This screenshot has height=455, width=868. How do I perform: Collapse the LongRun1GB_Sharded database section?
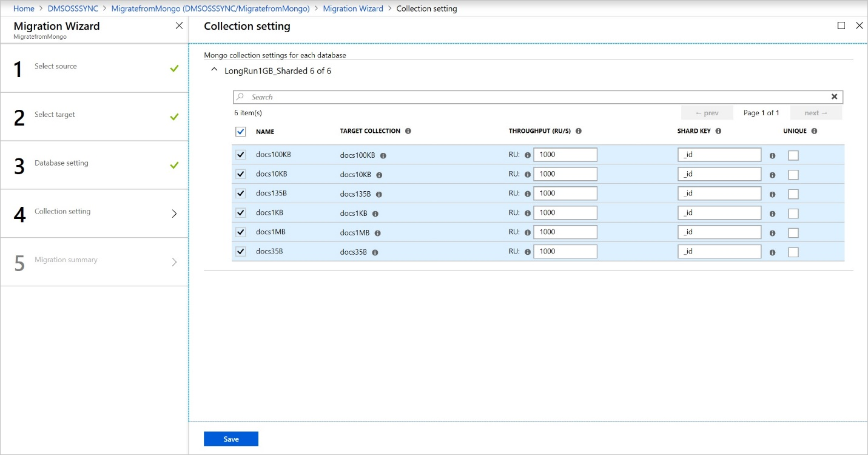pyautogui.click(x=214, y=70)
